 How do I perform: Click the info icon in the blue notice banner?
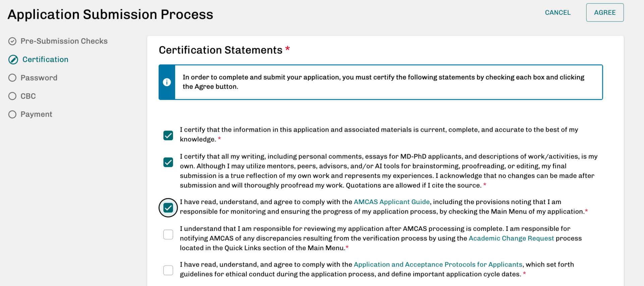tap(167, 82)
